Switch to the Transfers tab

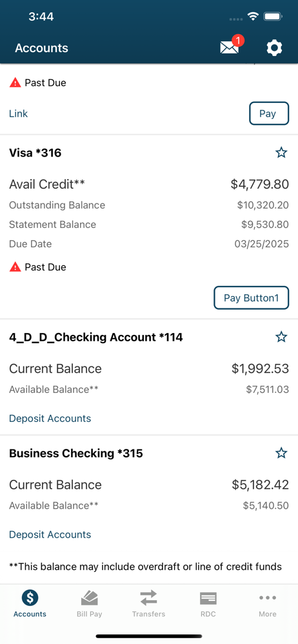(x=148, y=604)
